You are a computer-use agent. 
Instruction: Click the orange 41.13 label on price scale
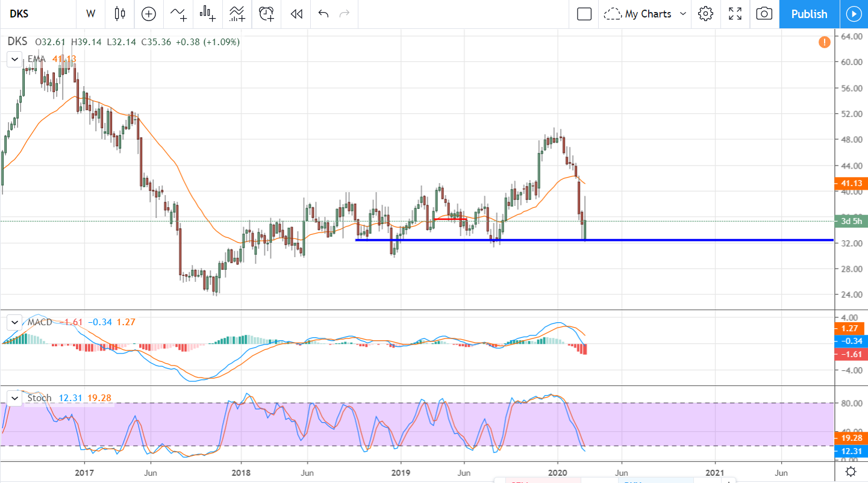click(x=851, y=183)
